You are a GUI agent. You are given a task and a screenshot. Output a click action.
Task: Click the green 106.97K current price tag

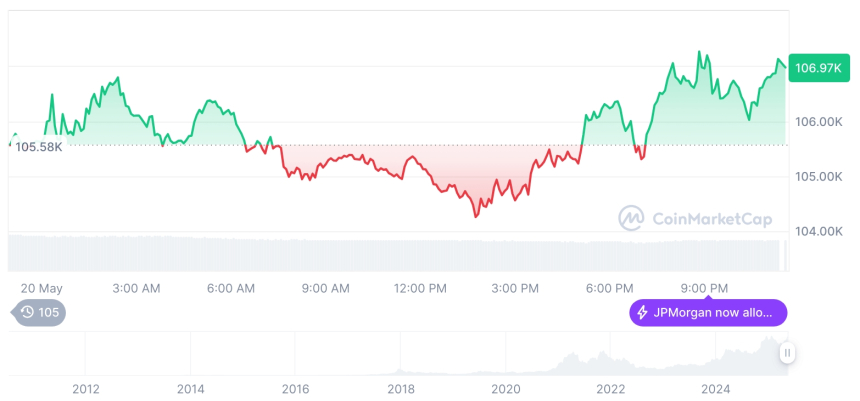click(816, 68)
